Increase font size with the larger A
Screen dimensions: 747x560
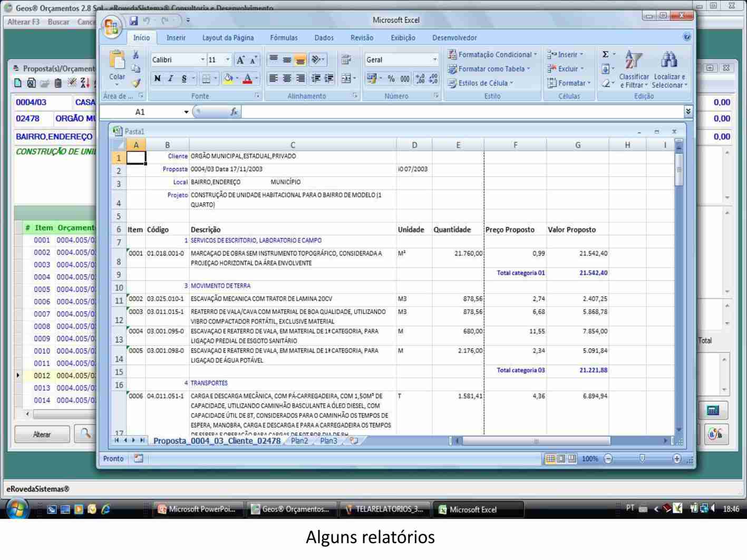coord(241,60)
